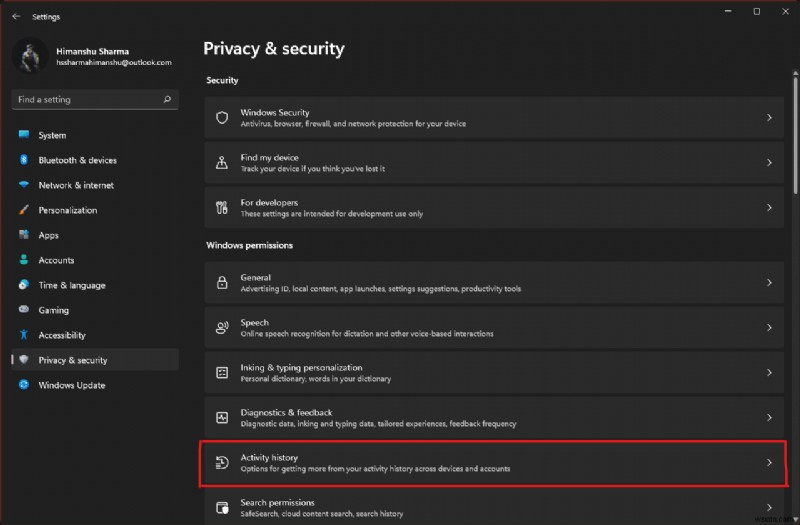Switch to Personalization category

[68, 210]
